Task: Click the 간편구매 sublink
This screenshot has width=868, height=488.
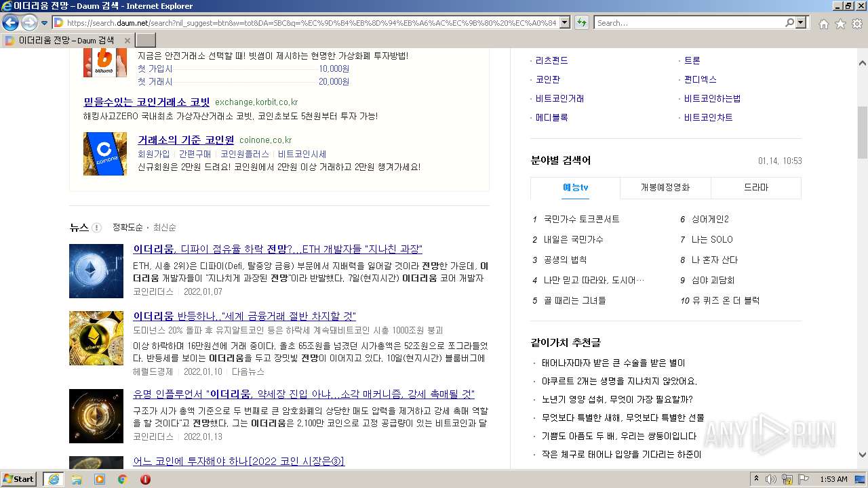Action: click(195, 155)
